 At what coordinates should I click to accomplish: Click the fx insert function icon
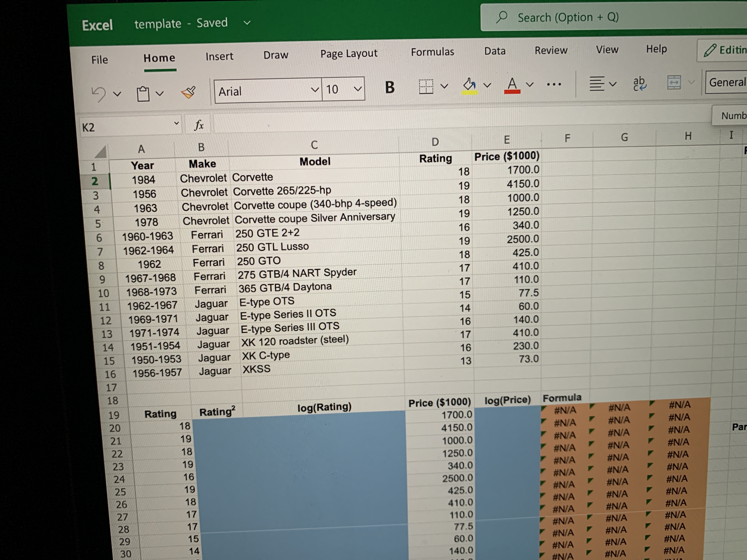click(x=199, y=125)
